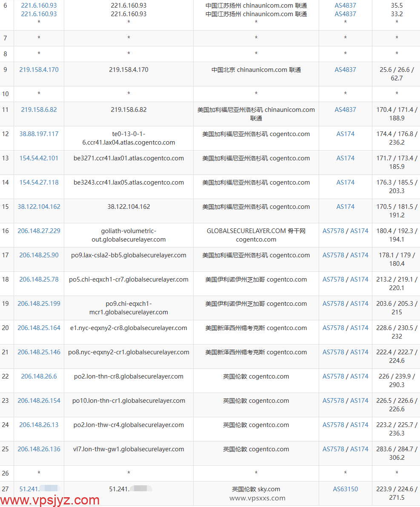Click IP 38.122.104.162 link in hop 15
Viewport: 420px width, 507px height.
click(x=39, y=207)
